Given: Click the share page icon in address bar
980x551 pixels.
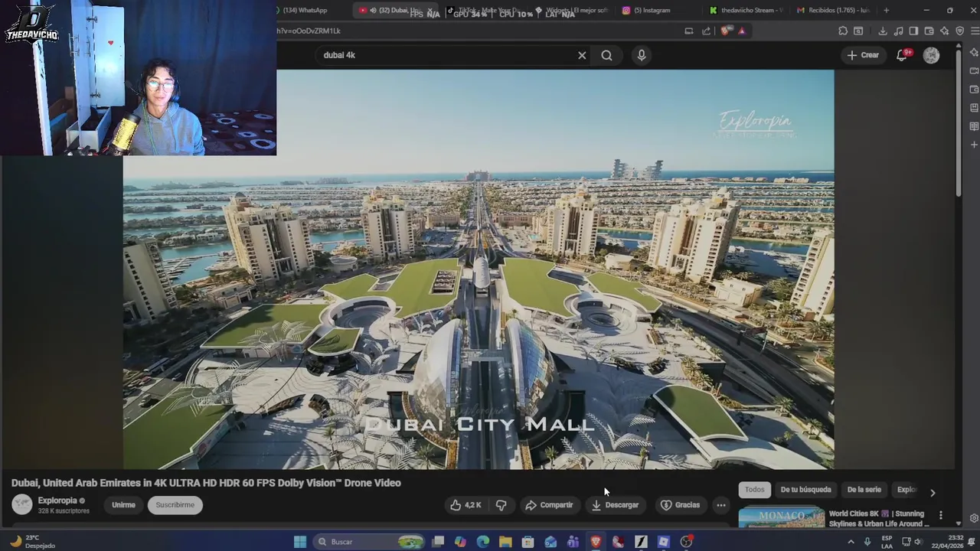Looking at the screenshot, I should [706, 31].
